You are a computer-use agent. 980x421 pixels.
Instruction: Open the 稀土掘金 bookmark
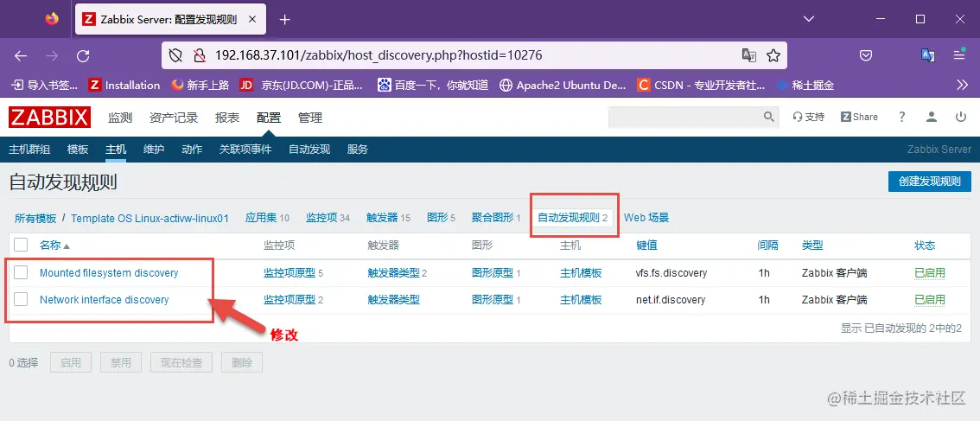[x=805, y=85]
